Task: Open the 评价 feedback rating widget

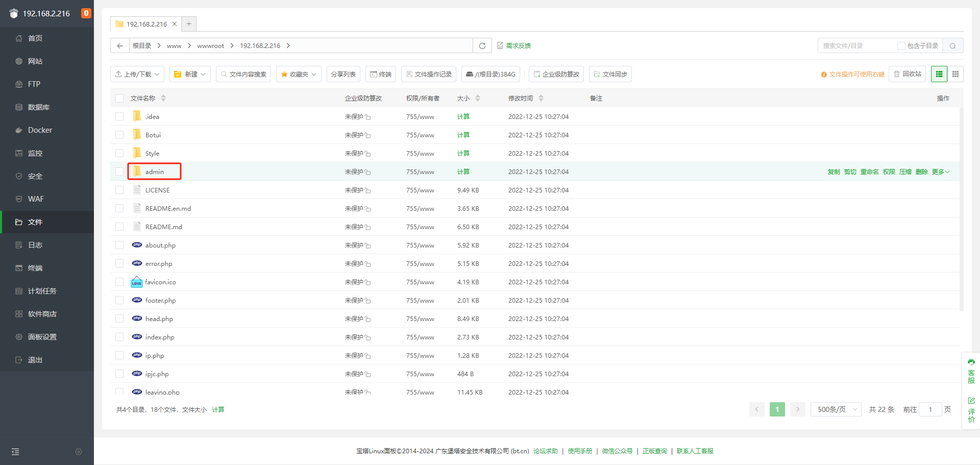Action: [971, 410]
